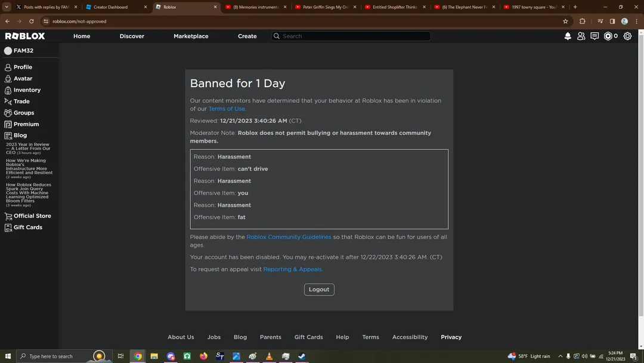
Task: Click the Friends icon in the top bar
Action: tap(581, 36)
